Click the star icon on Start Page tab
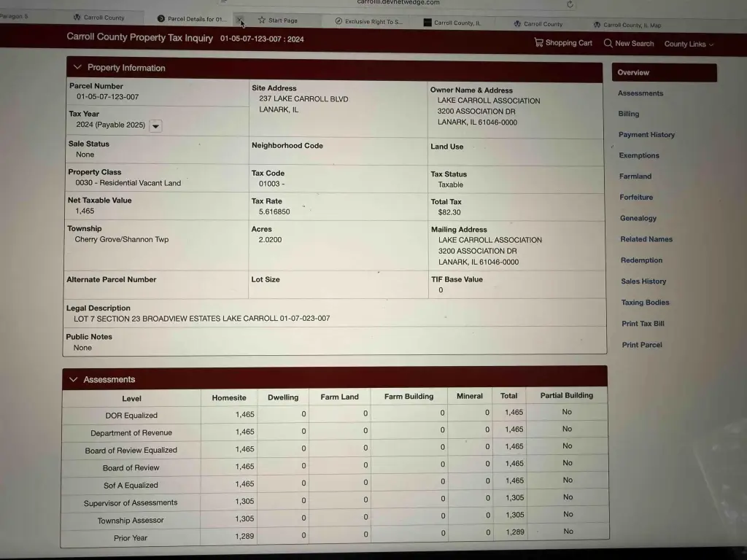This screenshot has width=747, height=560. [262, 20]
